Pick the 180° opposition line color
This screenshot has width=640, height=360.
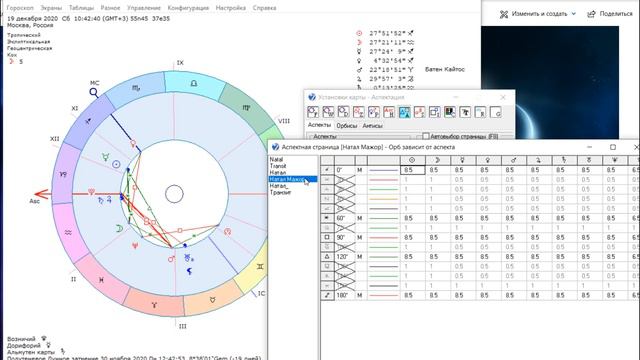383,295
